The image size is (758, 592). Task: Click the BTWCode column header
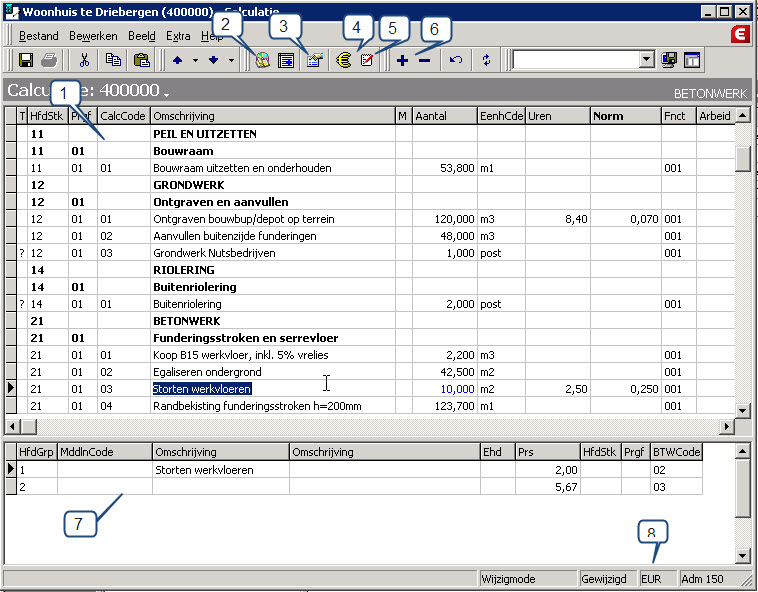[x=676, y=452]
